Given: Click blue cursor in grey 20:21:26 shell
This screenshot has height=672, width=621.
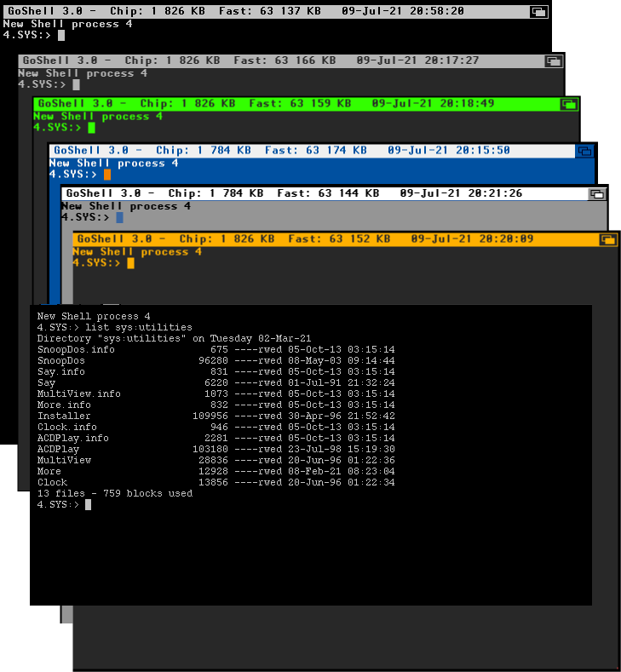Looking at the screenshot, I should (x=119, y=218).
